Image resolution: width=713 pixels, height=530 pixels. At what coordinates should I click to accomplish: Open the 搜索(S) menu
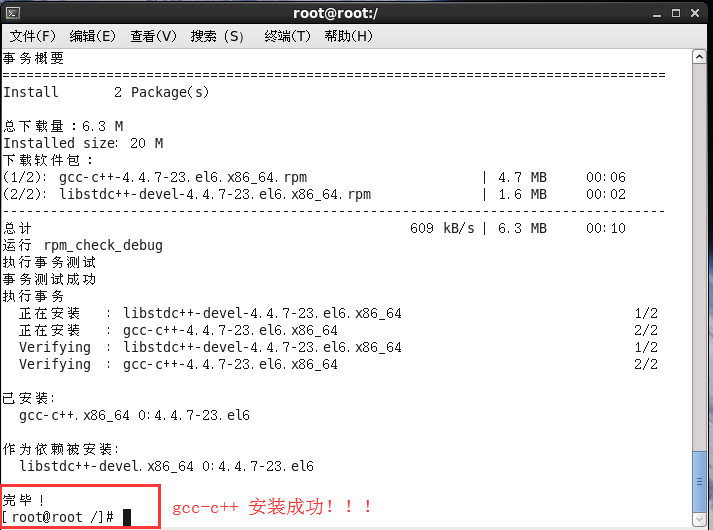[217, 36]
